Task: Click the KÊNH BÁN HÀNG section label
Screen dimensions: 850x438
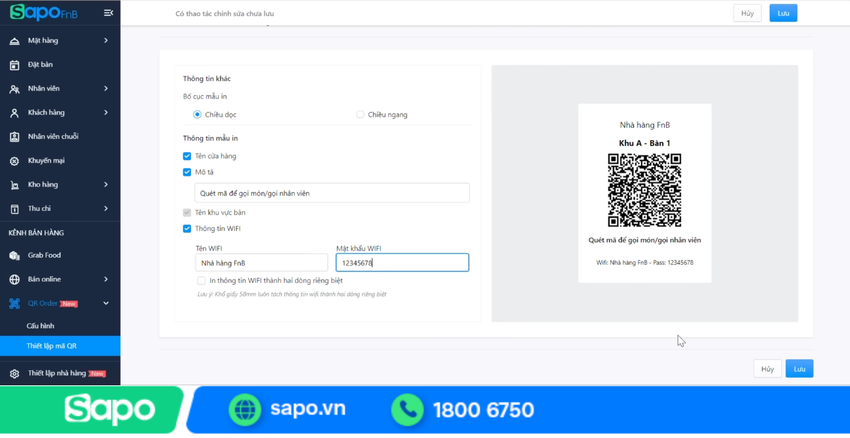Action: point(36,233)
